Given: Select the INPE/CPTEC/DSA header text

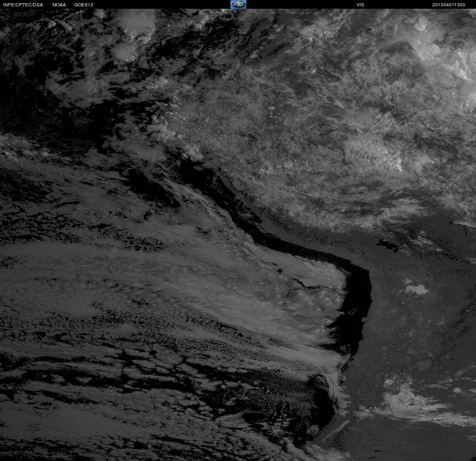Looking at the screenshot, I should [x=23, y=5].
